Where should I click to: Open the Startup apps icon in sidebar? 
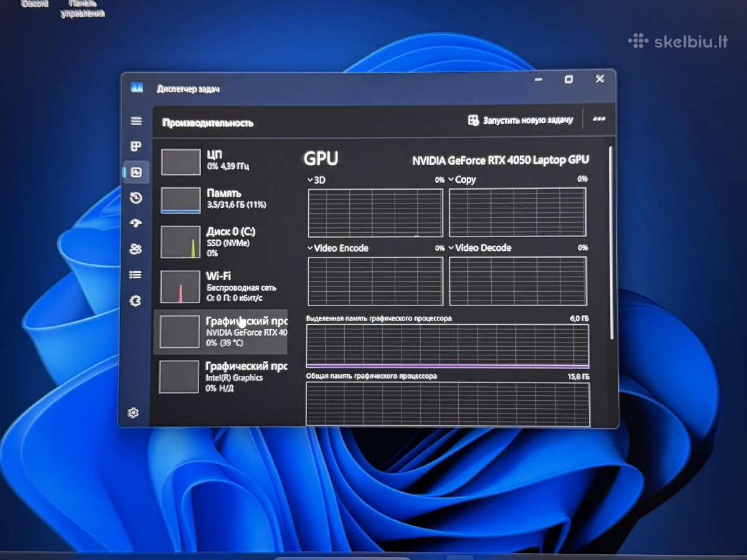click(x=136, y=223)
